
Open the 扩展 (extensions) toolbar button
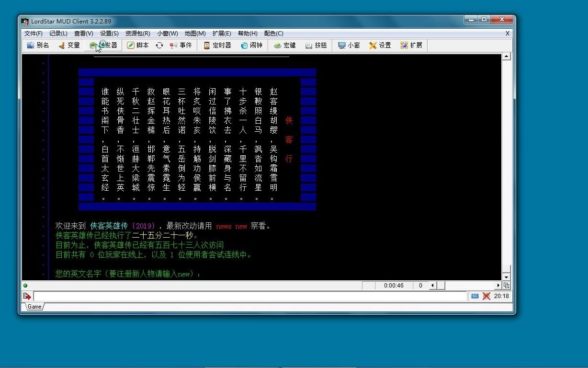(412, 45)
